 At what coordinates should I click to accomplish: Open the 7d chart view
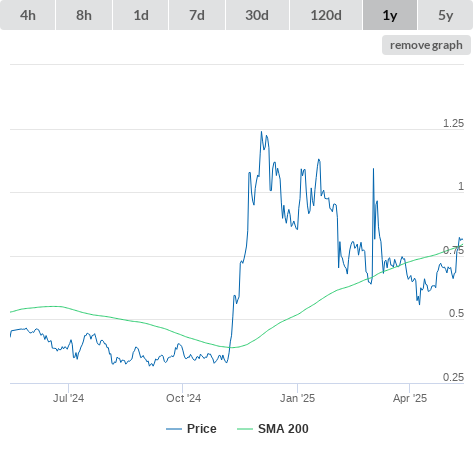197,15
